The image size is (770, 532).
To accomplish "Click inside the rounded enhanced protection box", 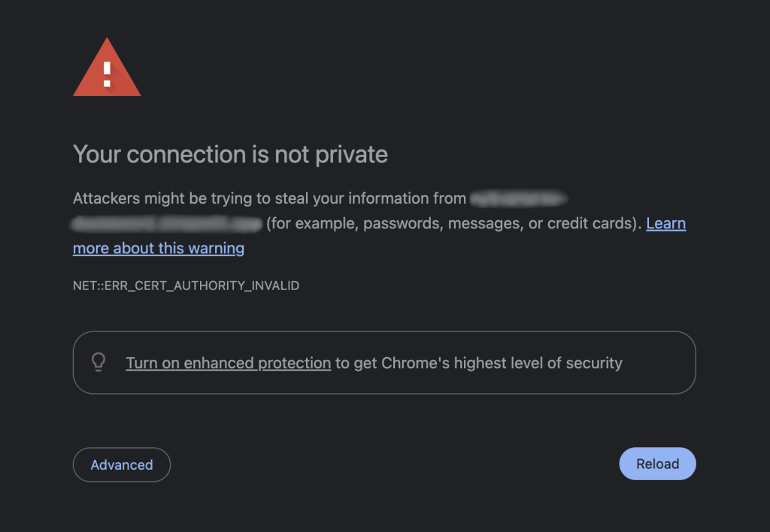I will [384, 362].
